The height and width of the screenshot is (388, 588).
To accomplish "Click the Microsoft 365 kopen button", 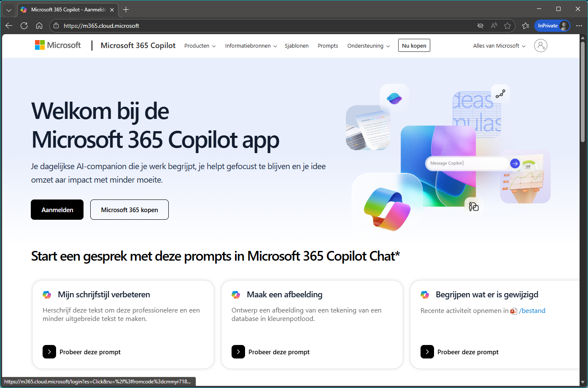I will click(129, 210).
